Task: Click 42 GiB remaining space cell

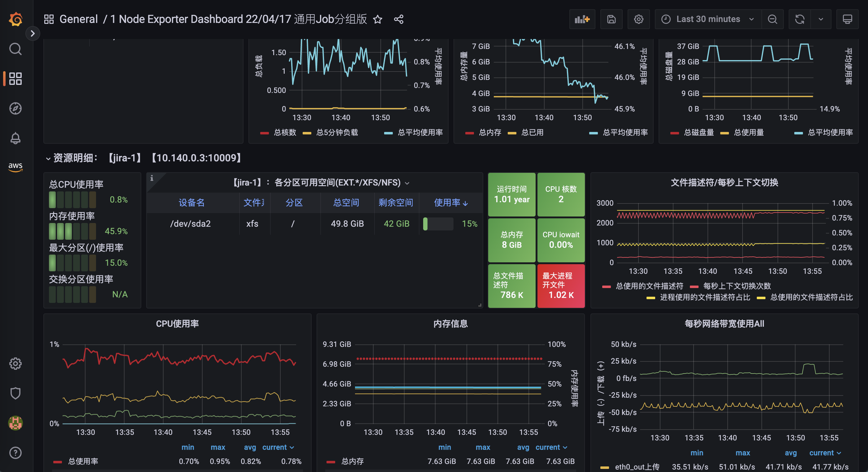Action: [x=397, y=224]
